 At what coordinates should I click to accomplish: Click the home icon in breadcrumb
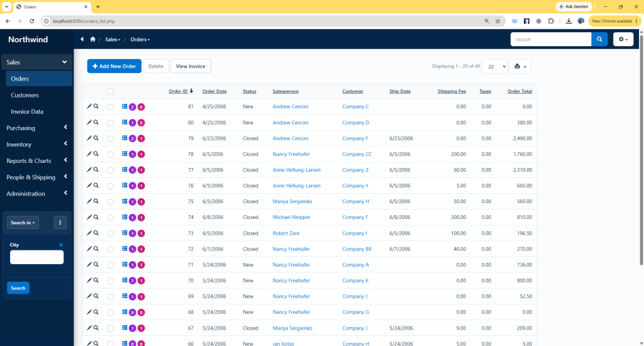point(93,40)
